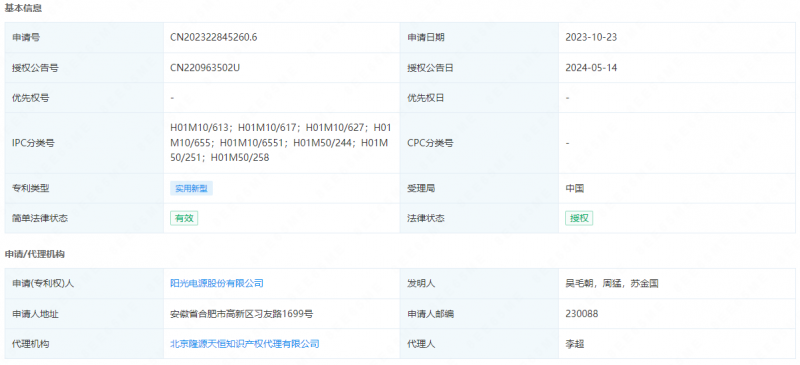This screenshot has height=365, width=800.
Task: Click the 申请/代理机构 section heading
Action: click(x=35, y=254)
